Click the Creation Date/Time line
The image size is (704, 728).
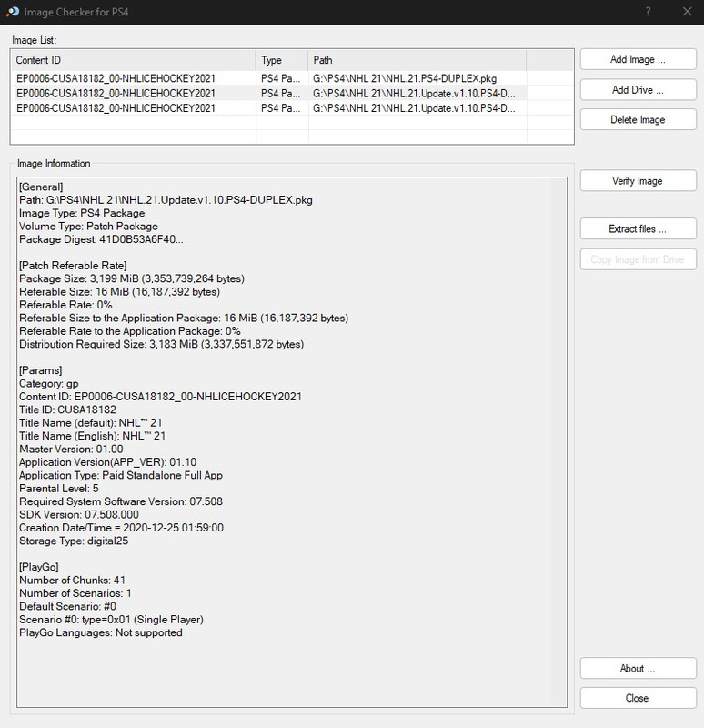121,528
